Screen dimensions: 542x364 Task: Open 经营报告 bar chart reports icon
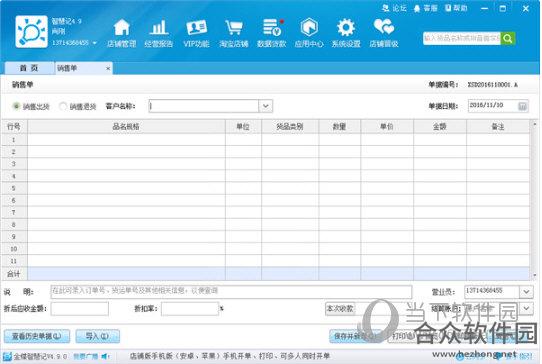(159, 33)
